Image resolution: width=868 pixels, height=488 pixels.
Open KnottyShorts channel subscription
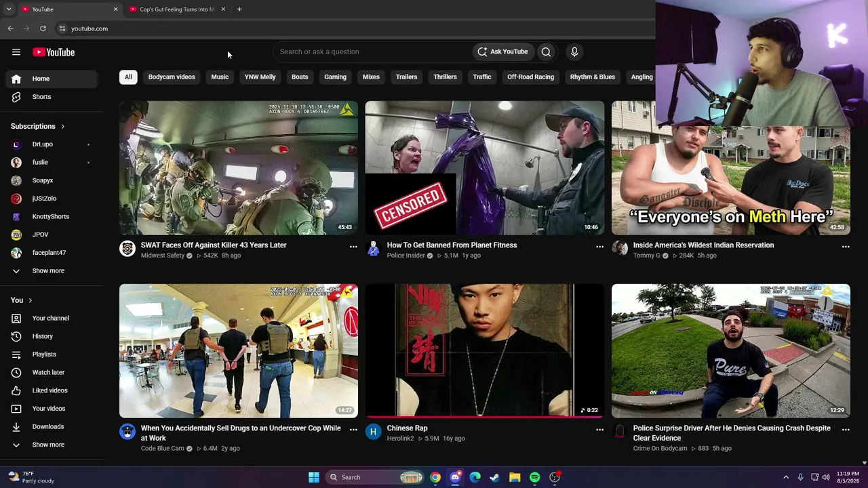pyautogui.click(x=52, y=217)
